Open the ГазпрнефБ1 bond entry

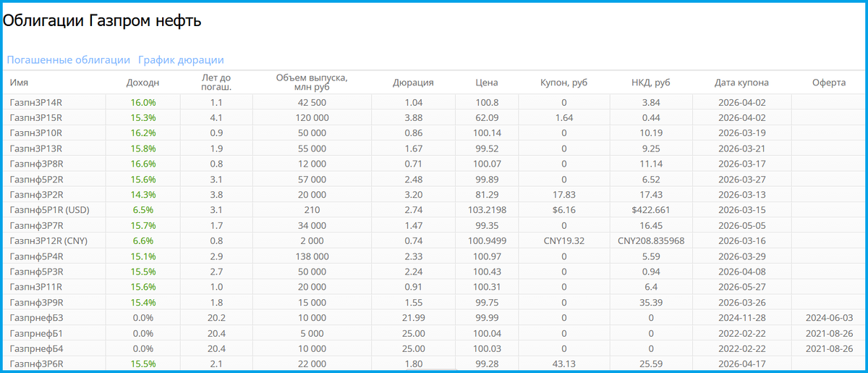[37, 333]
